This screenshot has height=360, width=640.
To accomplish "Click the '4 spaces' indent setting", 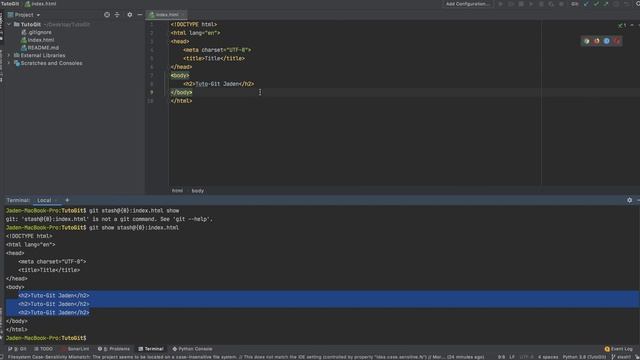I will (x=548, y=357).
